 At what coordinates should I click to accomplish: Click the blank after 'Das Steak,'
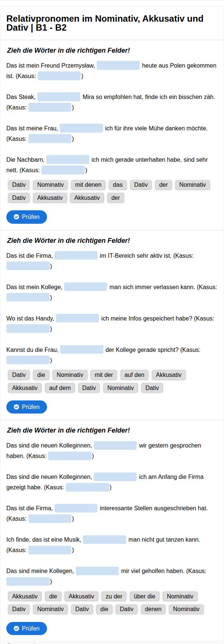pos(59,97)
